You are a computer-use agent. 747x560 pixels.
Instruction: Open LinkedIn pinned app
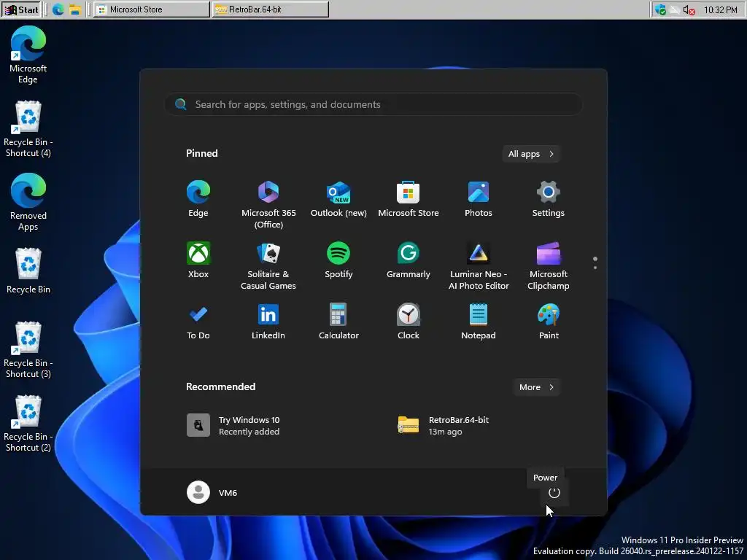tap(268, 322)
